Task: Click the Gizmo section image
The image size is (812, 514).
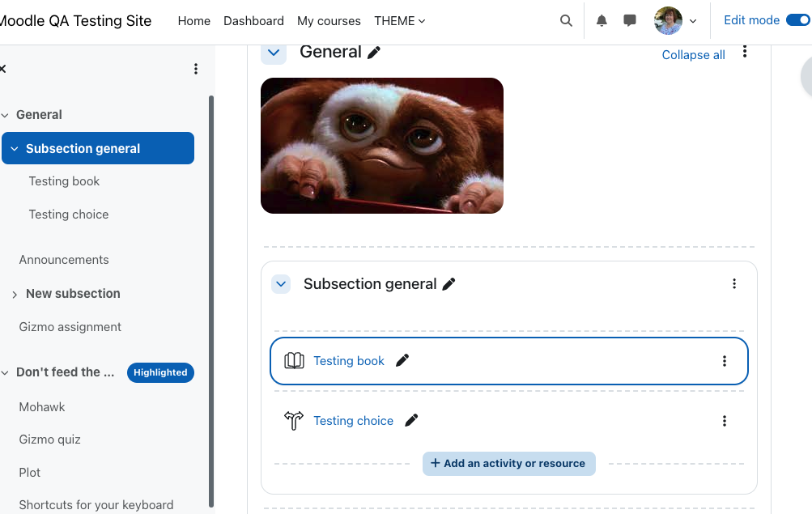Action: pyautogui.click(x=382, y=146)
